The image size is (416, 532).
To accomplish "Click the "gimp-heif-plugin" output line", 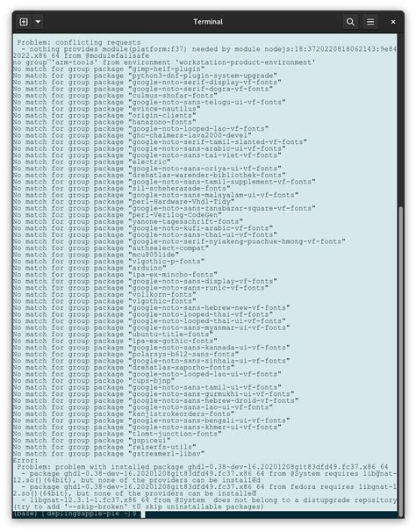I will pos(109,68).
